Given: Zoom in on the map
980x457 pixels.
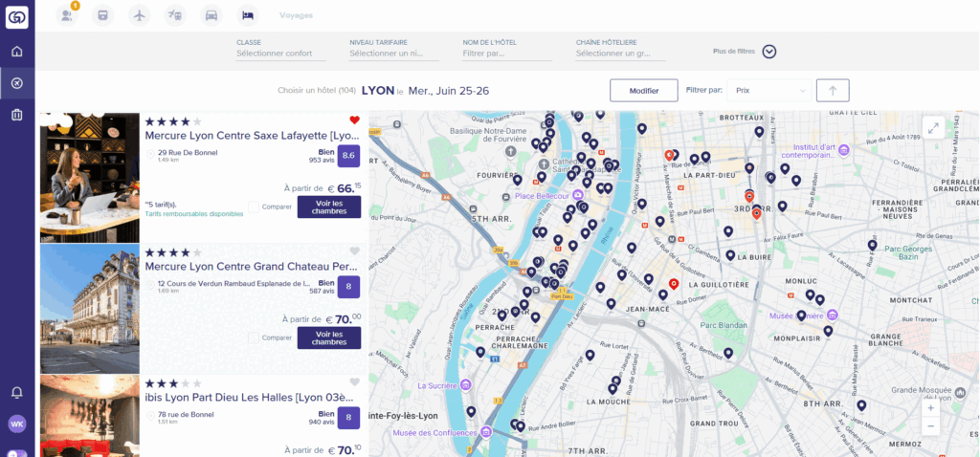Looking at the screenshot, I should click(x=930, y=406).
